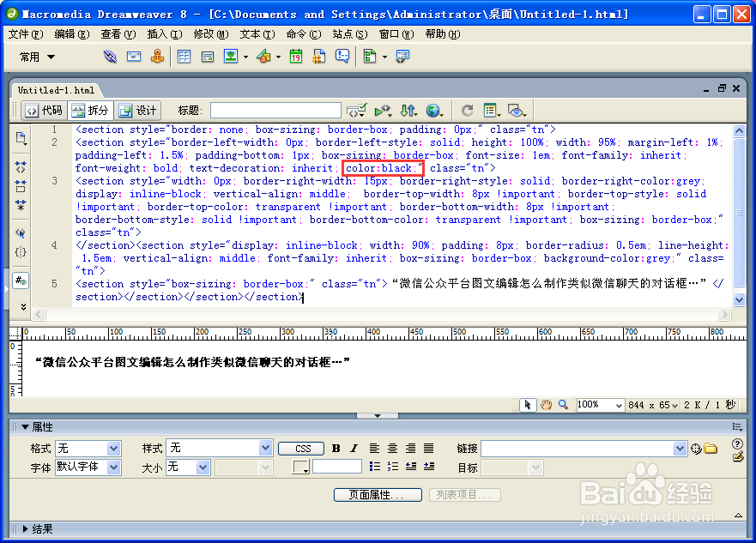Insert Date calendar icon
756x543 pixels.
coord(295,57)
